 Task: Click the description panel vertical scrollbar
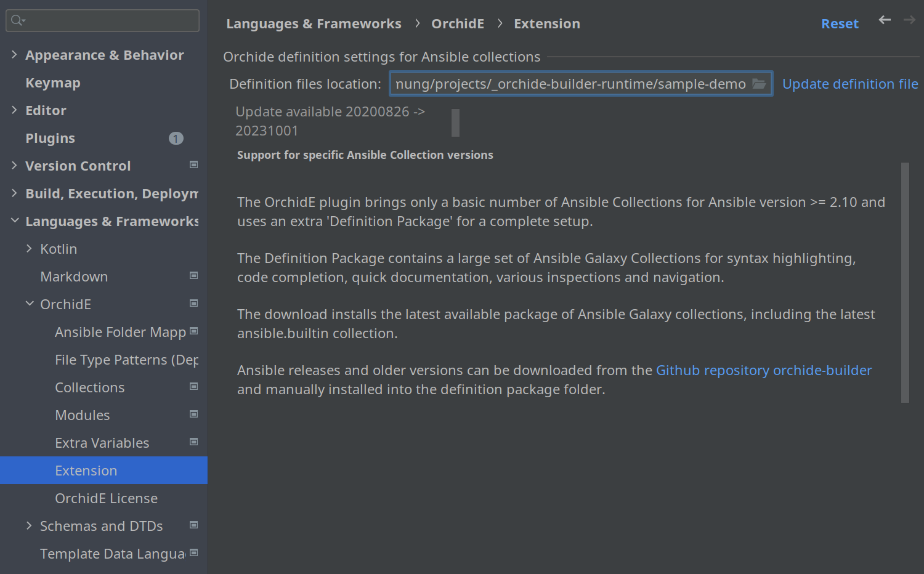coord(905,283)
